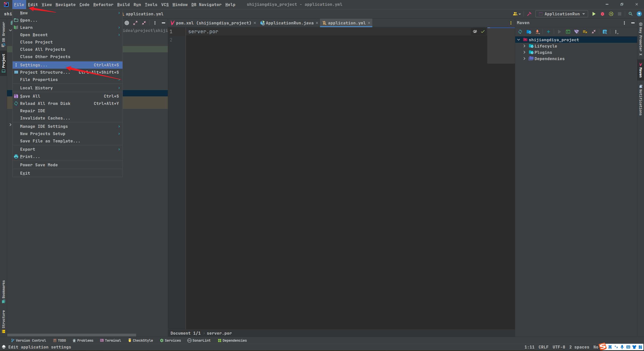Click UTF-8 encoding in status bar
The height and width of the screenshot is (351, 644).
coord(559,347)
